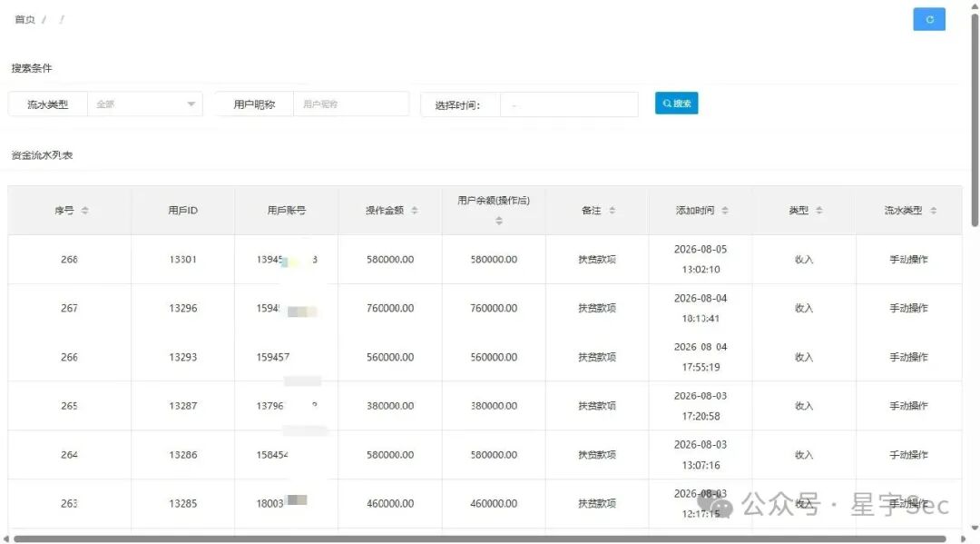The height and width of the screenshot is (544, 980).
Task: Click the 263 serial number cell
Action: [x=69, y=503]
